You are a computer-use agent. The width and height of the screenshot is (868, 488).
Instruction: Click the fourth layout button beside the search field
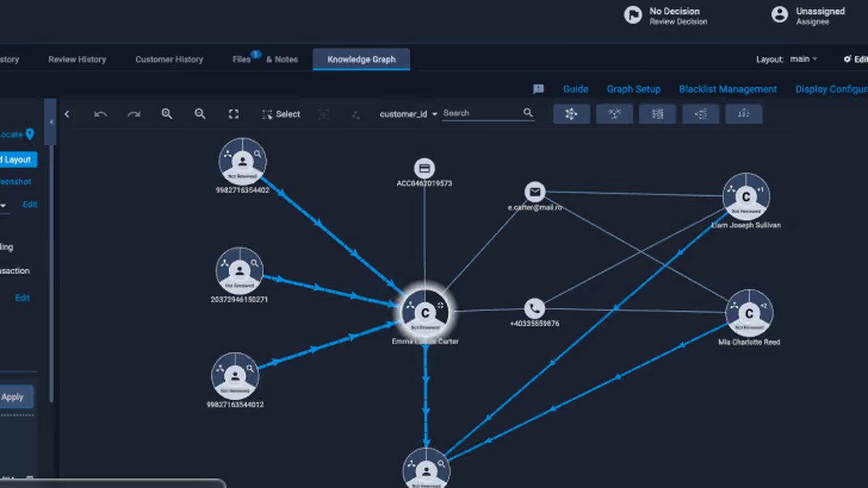point(701,114)
